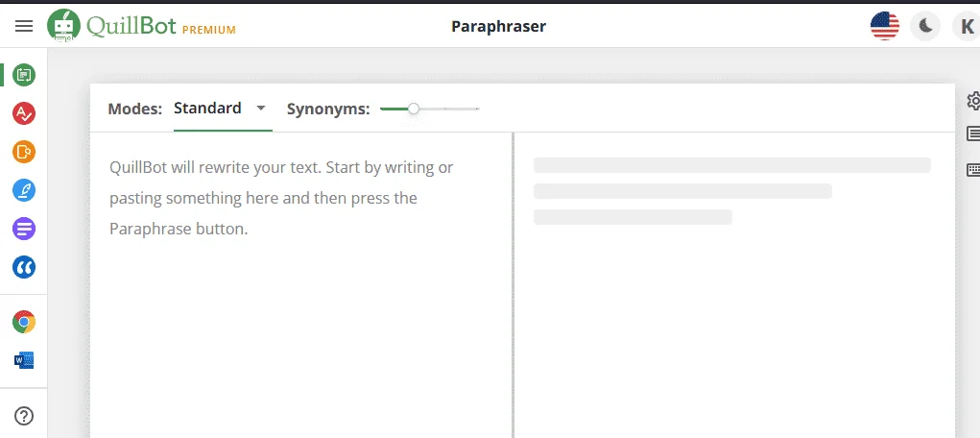The width and height of the screenshot is (980, 438).
Task: Click the QuillBot Premium logo
Action: pos(142,26)
